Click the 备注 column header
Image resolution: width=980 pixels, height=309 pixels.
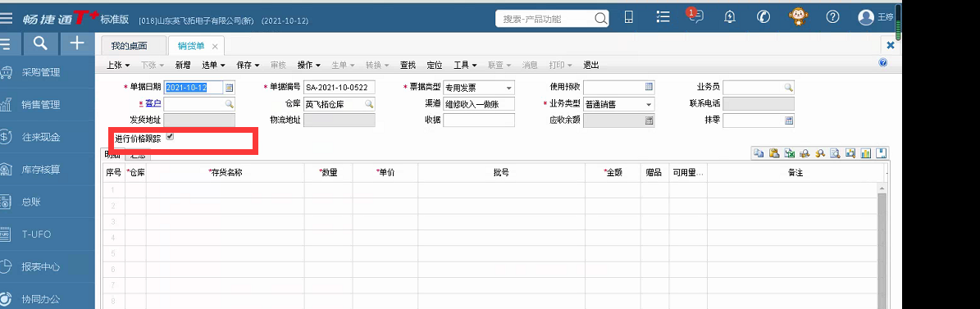(x=795, y=173)
